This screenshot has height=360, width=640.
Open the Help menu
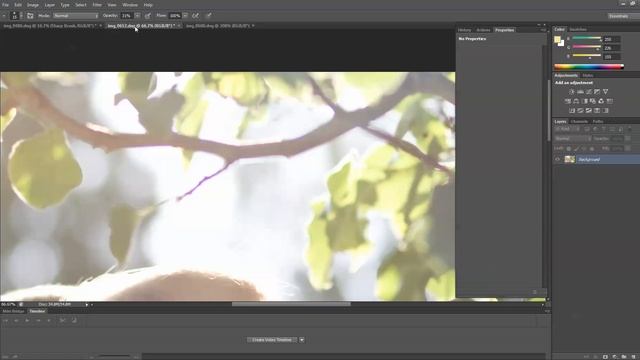coord(148,5)
